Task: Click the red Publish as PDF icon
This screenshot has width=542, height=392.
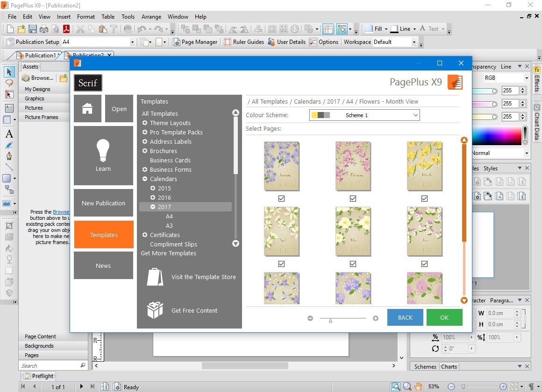Action: coord(66,29)
